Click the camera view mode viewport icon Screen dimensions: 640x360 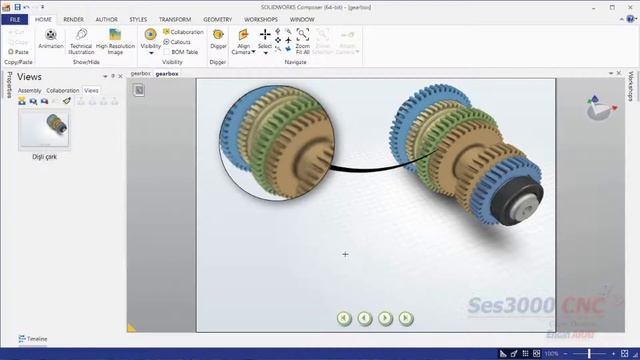point(139,90)
